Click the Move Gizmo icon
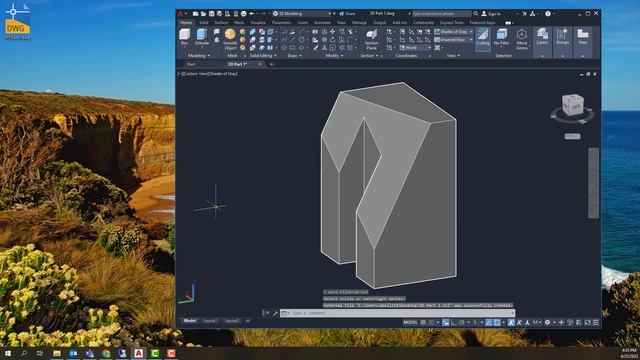640x360 pixels. pos(522,39)
